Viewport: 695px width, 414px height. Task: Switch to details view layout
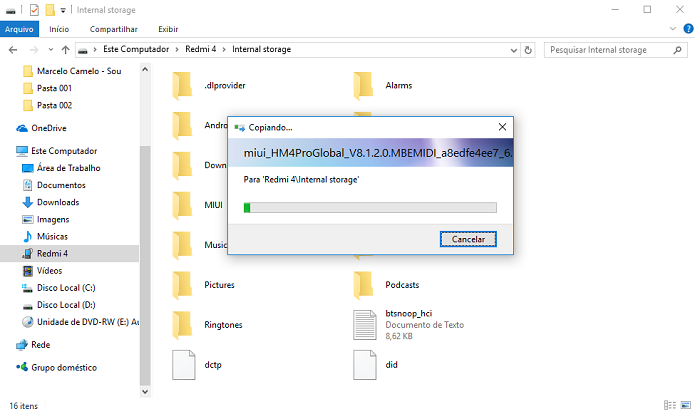(670, 405)
